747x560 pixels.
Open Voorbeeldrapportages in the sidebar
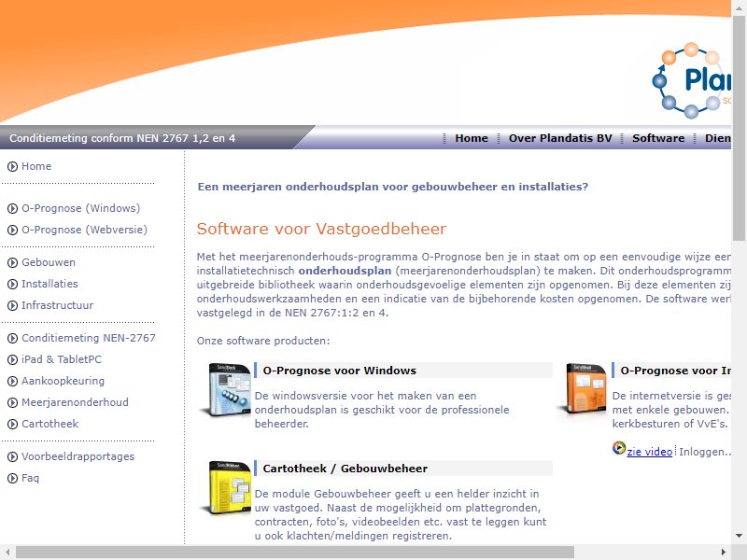click(x=78, y=456)
